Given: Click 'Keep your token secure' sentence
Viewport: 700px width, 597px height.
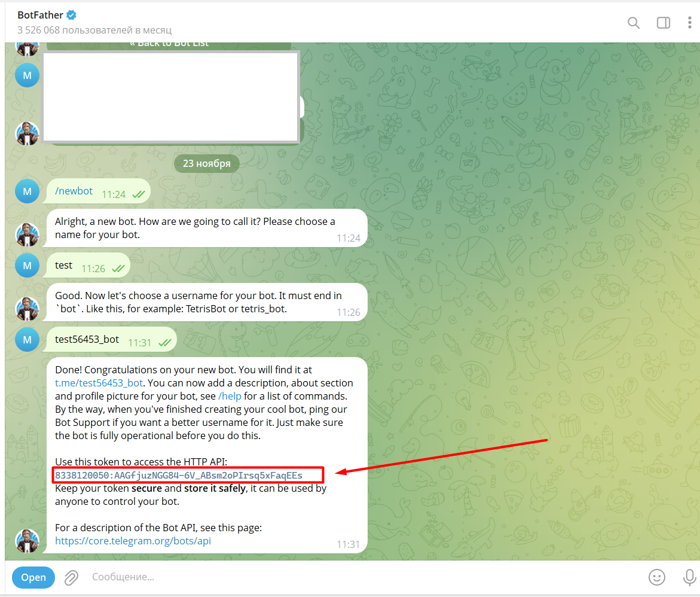Looking at the screenshot, I should pos(191,495).
